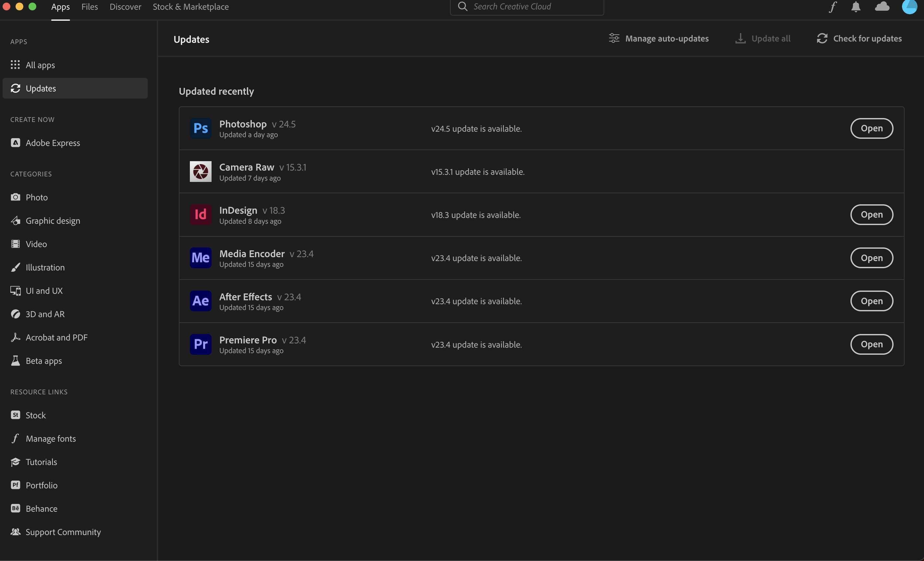The image size is (924, 561).
Task: Open the Photoshop app icon
Action: click(201, 128)
